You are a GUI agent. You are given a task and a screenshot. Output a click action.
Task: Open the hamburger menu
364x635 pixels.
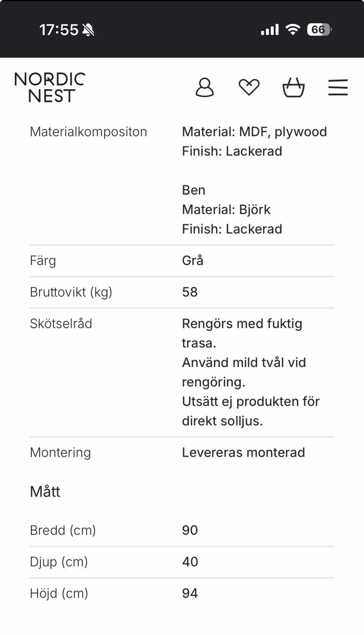coord(338,87)
